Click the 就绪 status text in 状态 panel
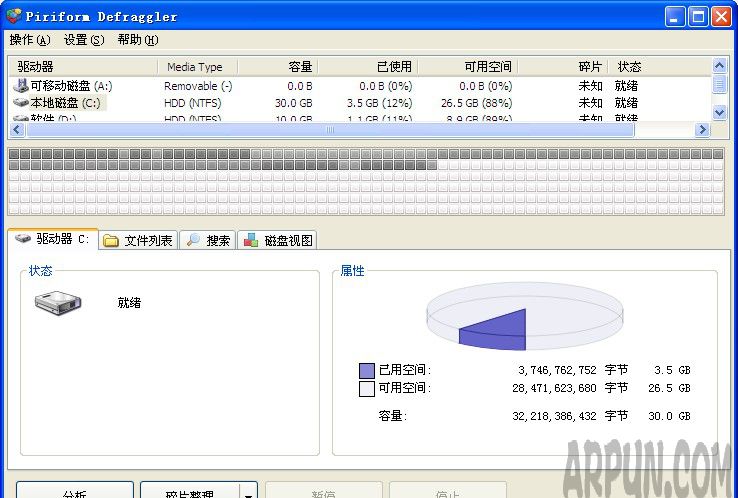Image resolution: width=738 pixels, height=498 pixels. pos(129,303)
